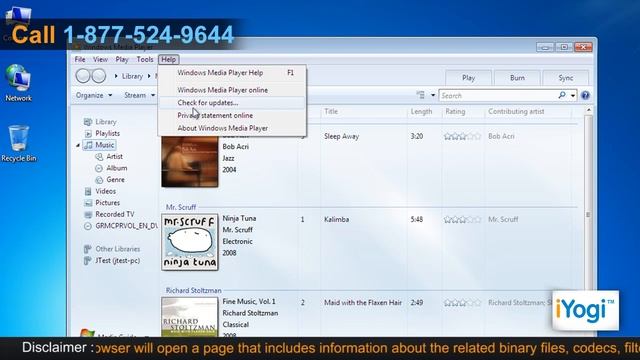
Task: Click the back navigation round button
Action: pos(83,76)
